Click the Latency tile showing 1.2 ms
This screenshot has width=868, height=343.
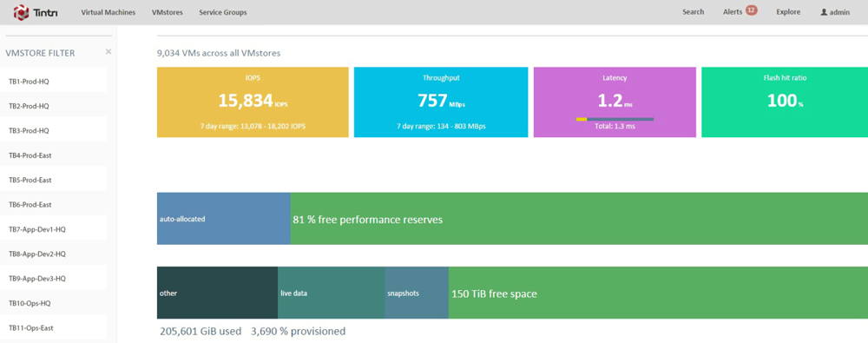615,102
